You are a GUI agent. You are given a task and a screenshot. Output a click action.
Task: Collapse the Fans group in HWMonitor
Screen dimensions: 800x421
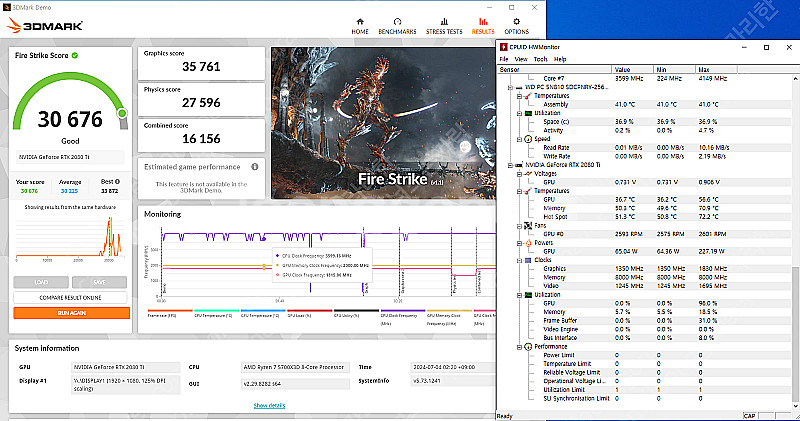[x=519, y=226]
